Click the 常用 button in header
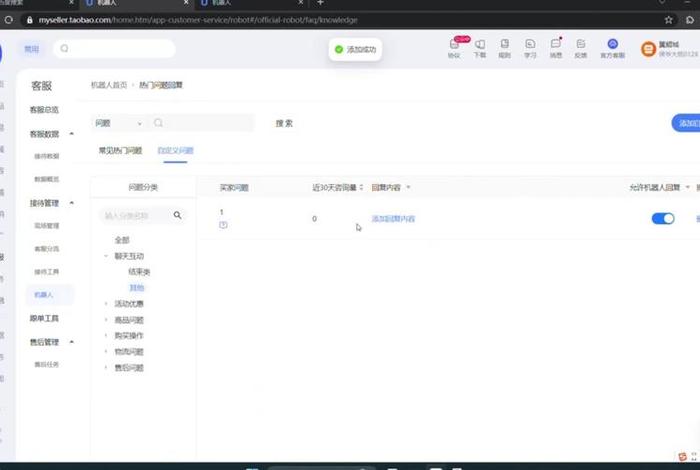 coord(32,49)
